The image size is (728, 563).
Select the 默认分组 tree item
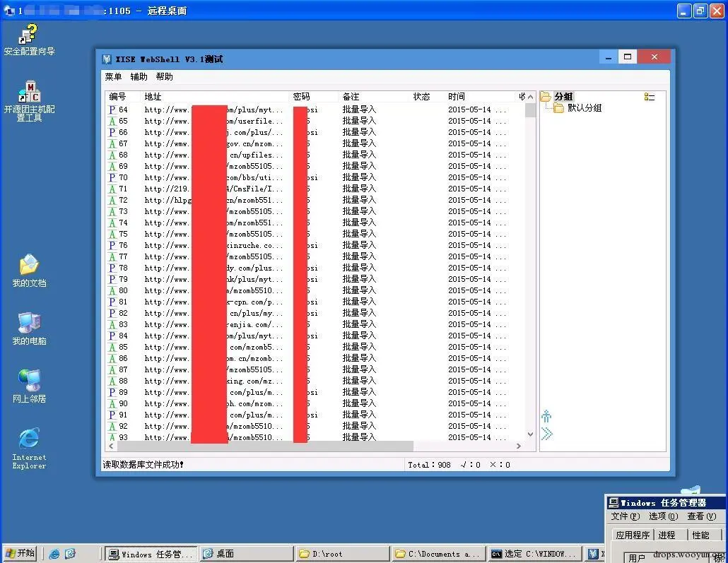[584, 108]
